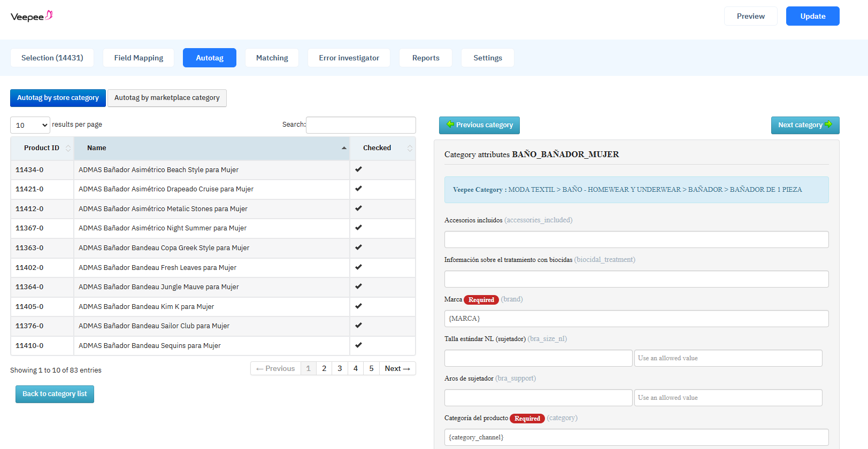The width and height of the screenshot is (868, 449).
Task: Go to Previous category
Action: tap(479, 125)
